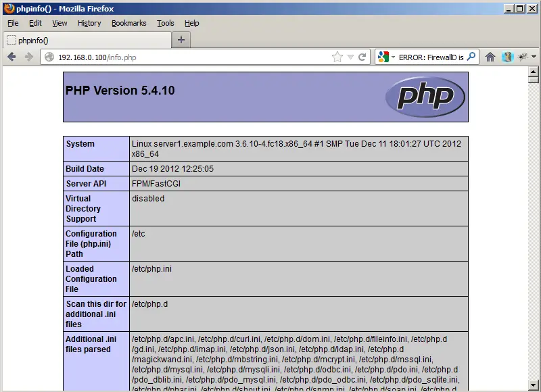541x392 pixels.
Task: Open a new tab with plus button
Action: click(181, 40)
